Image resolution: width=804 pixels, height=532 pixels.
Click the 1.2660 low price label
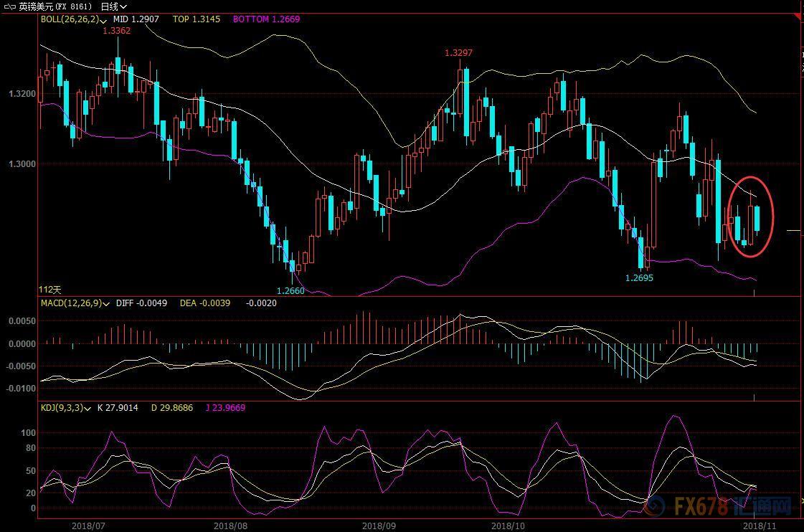pos(290,290)
